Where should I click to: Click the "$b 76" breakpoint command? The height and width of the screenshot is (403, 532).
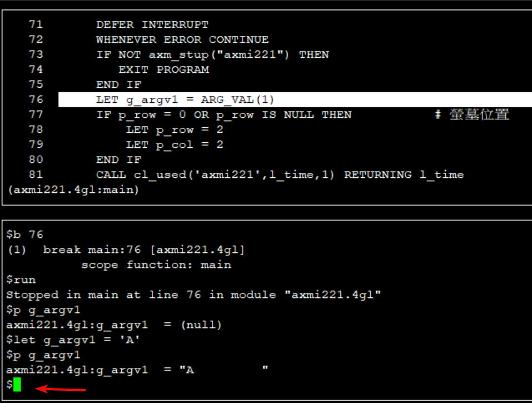tap(24, 235)
